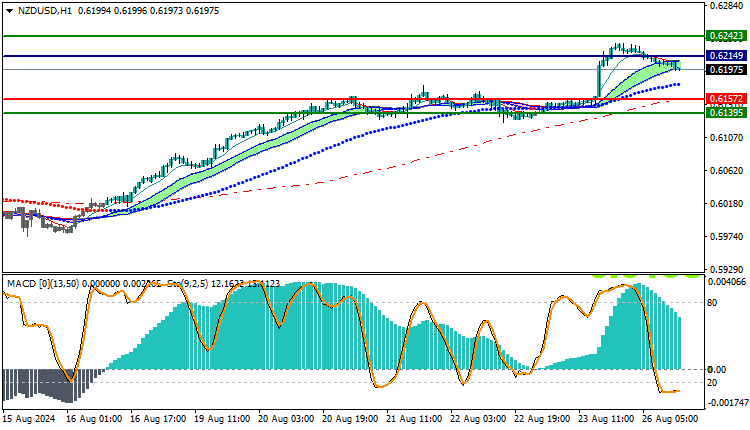Select the 0.61070 price axis value
Image resolution: width=750 pixels, height=430 pixels.
pos(727,138)
